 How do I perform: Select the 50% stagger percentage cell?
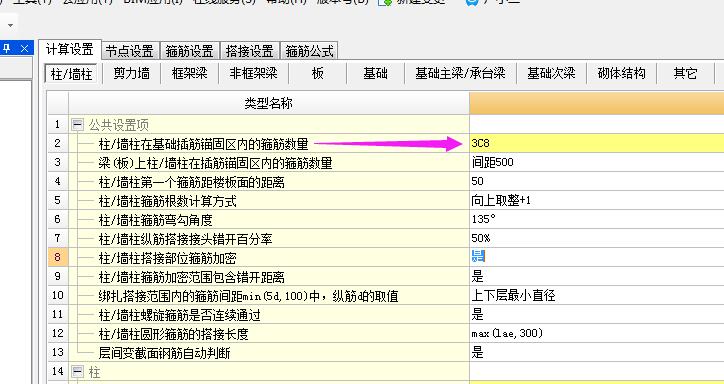point(597,238)
